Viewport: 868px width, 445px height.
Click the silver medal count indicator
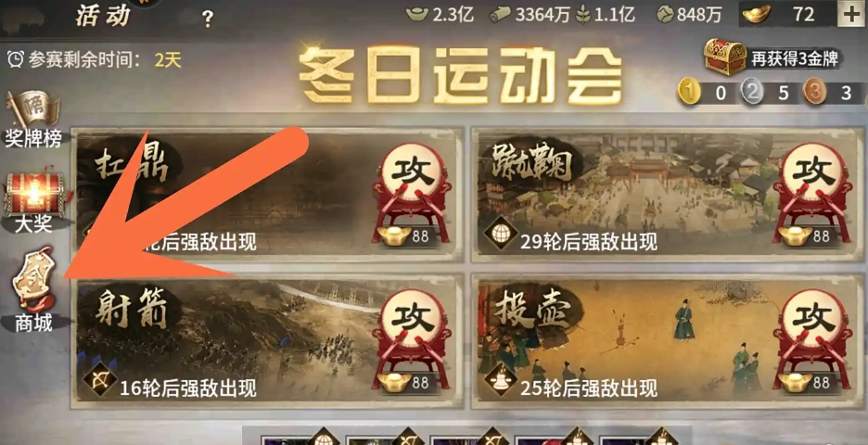[x=769, y=93]
